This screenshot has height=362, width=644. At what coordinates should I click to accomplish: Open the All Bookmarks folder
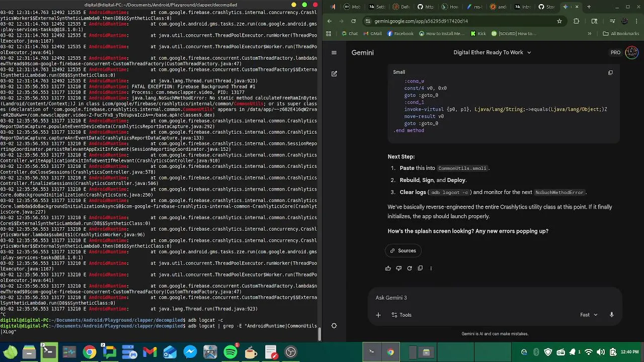click(x=620, y=34)
